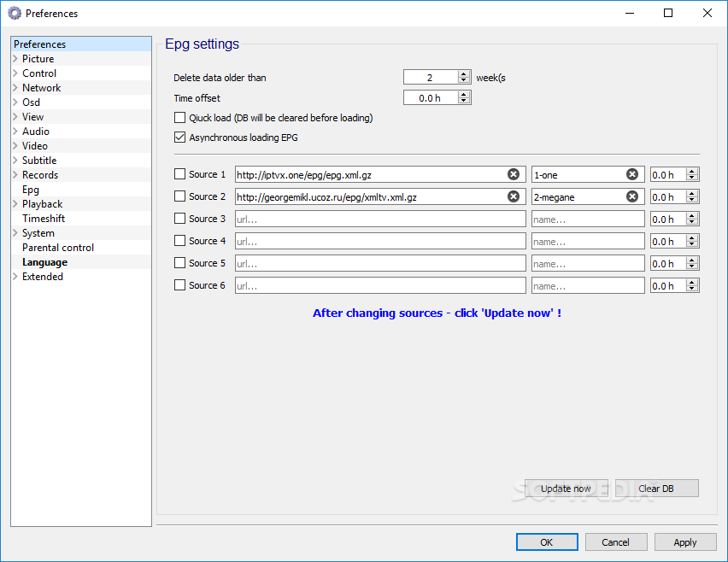Confirm with the OK button
This screenshot has width=728, height=562.
click(x=547, y=542)
